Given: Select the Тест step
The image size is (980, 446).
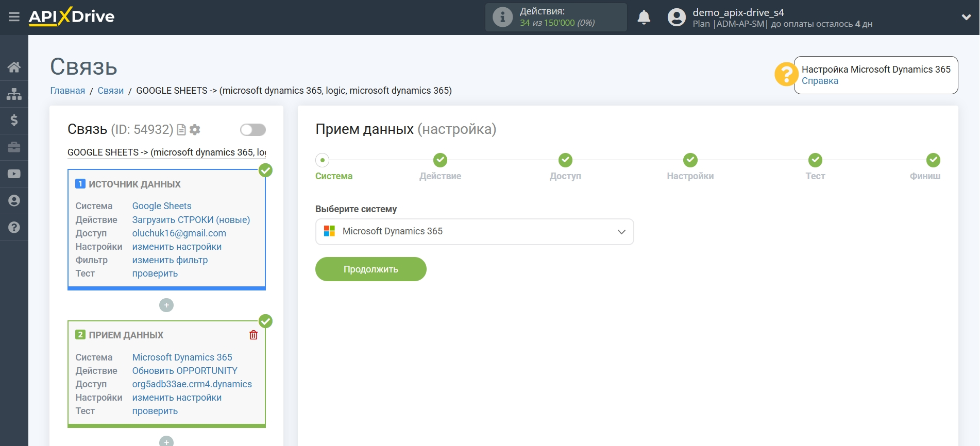Looking at the screenshot, I should [815, 160].
